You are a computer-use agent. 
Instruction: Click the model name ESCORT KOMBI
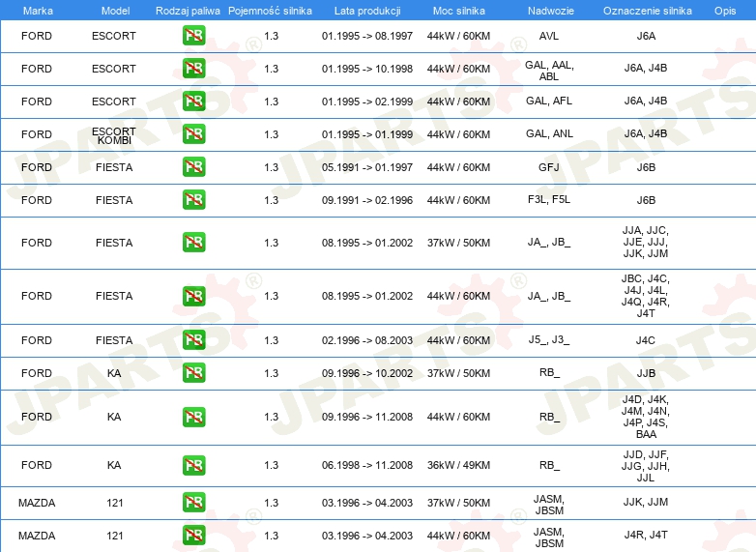114,135
